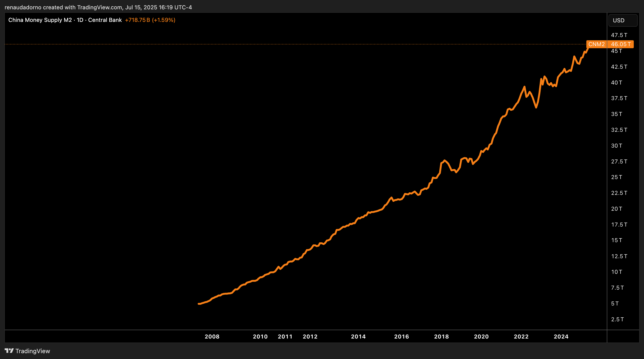The width and height of the screenshot is (644, 359).
Task: Click the 2011 time axis label
Action: tap(285, 336)
